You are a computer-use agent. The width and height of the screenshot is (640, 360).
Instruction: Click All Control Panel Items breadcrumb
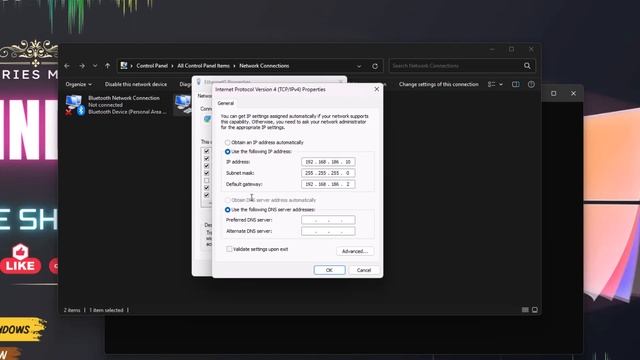(203, 66)
